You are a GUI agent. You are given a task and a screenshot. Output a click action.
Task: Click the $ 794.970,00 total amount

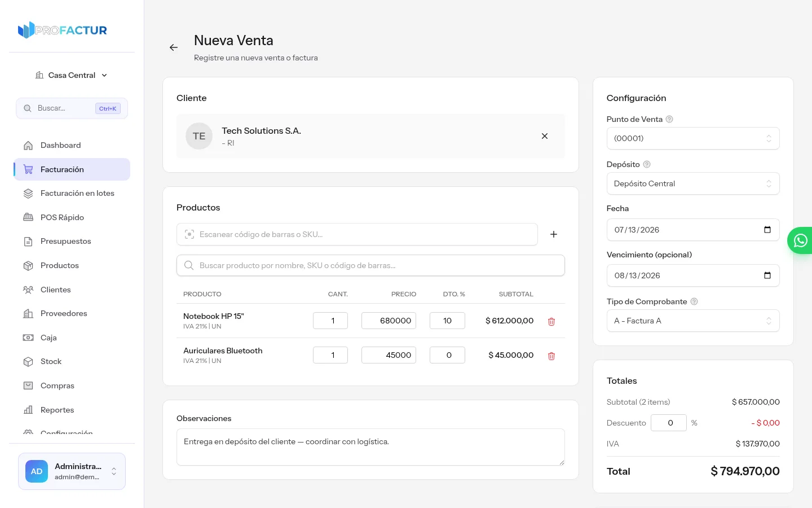point(745,471)
